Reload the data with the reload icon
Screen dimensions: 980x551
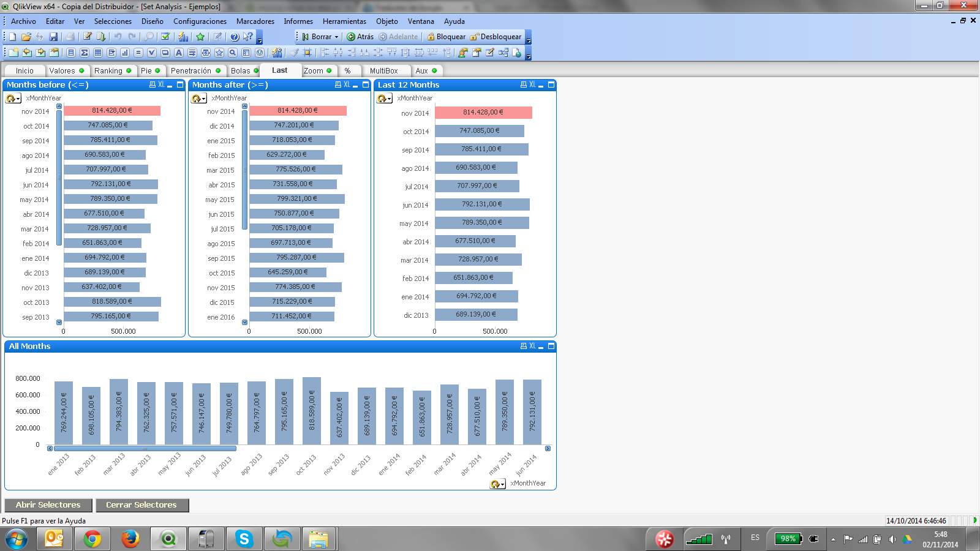click(x=101, y=37)
